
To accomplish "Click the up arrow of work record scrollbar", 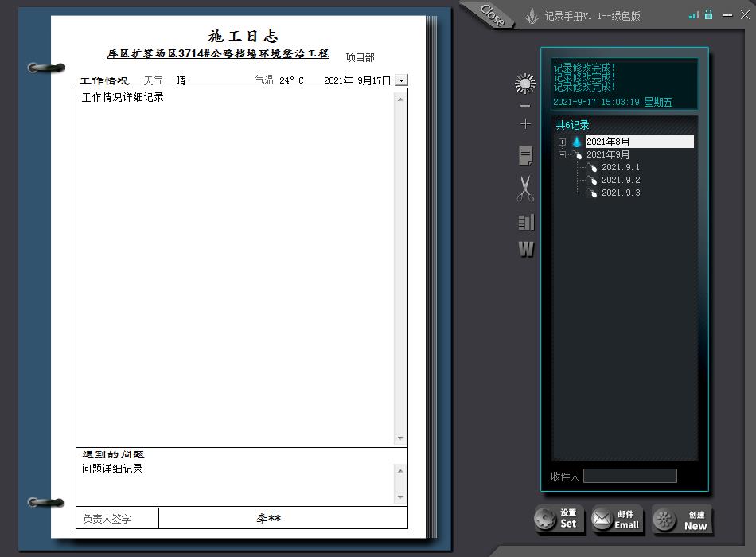I will [x=400, y=99].
